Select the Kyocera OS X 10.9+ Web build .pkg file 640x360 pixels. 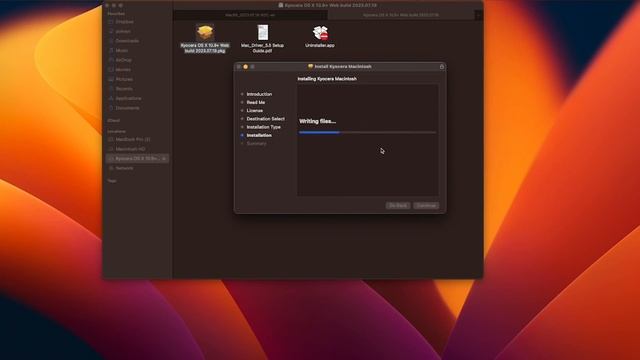point(205,38)
